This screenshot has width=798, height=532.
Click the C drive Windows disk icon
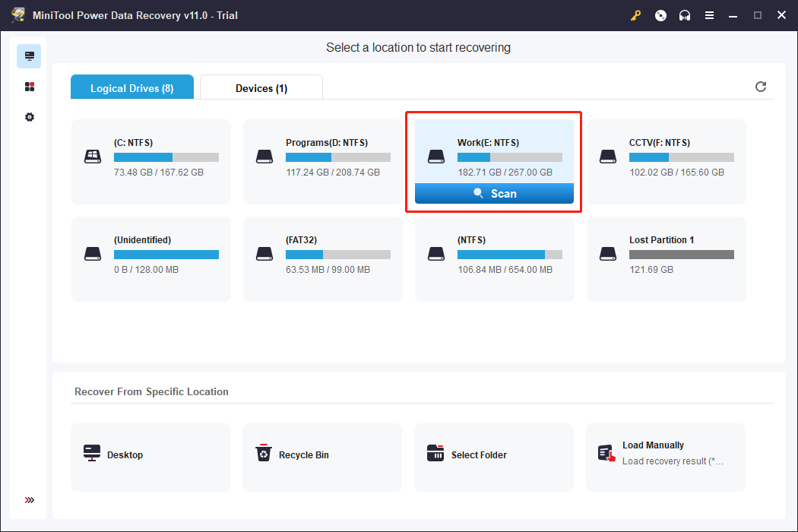coord(93,157)
